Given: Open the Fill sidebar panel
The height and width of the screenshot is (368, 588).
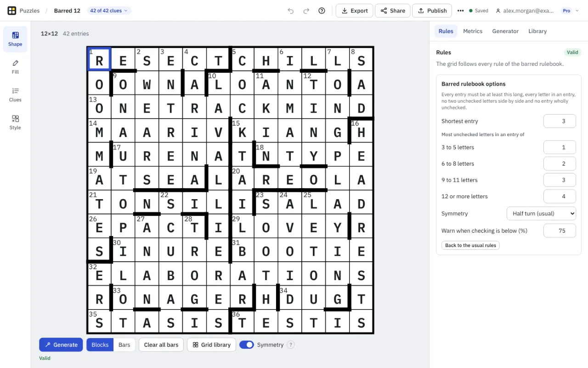Looking at the screenshot, I should pos(15,67).
